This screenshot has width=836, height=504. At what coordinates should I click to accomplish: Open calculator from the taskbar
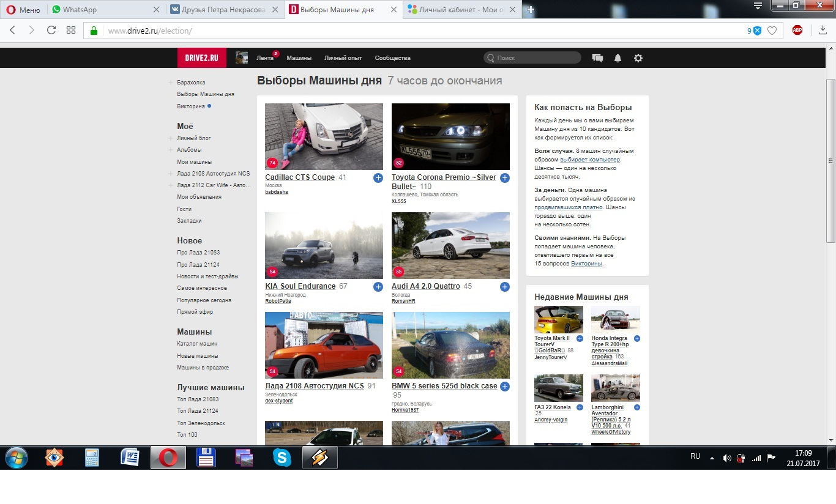[x=92, y=458]
